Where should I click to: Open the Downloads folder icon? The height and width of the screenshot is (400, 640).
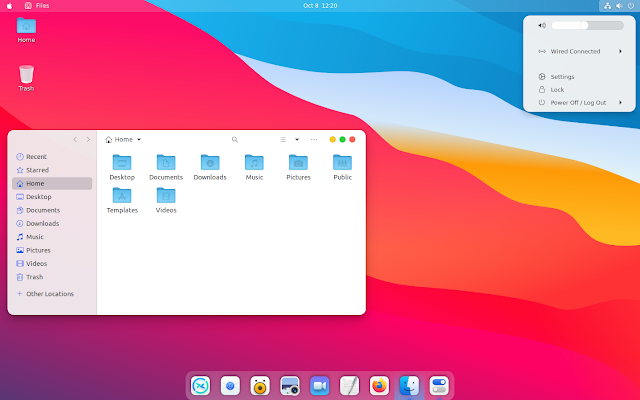[210, 162]
